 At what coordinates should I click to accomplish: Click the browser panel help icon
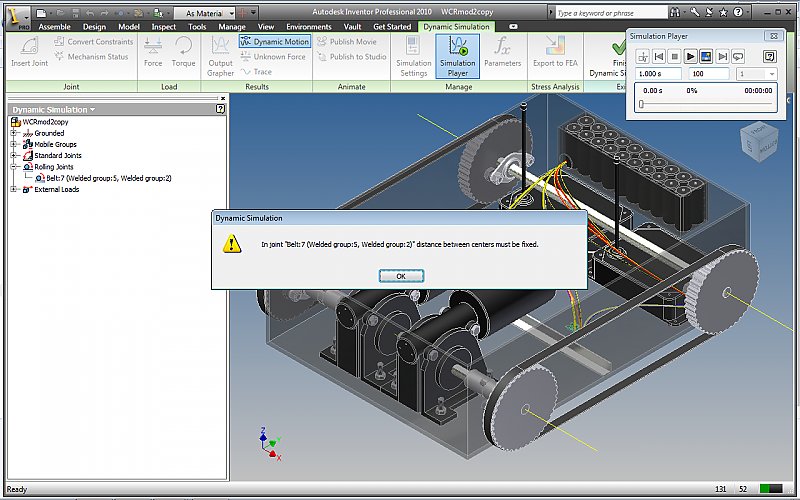[x=220, y=109]
